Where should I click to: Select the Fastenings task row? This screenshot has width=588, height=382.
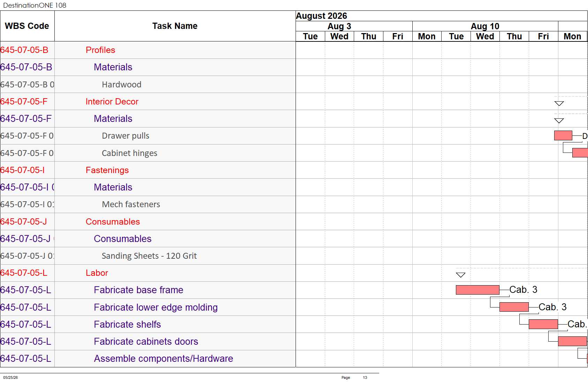point(148,170)
